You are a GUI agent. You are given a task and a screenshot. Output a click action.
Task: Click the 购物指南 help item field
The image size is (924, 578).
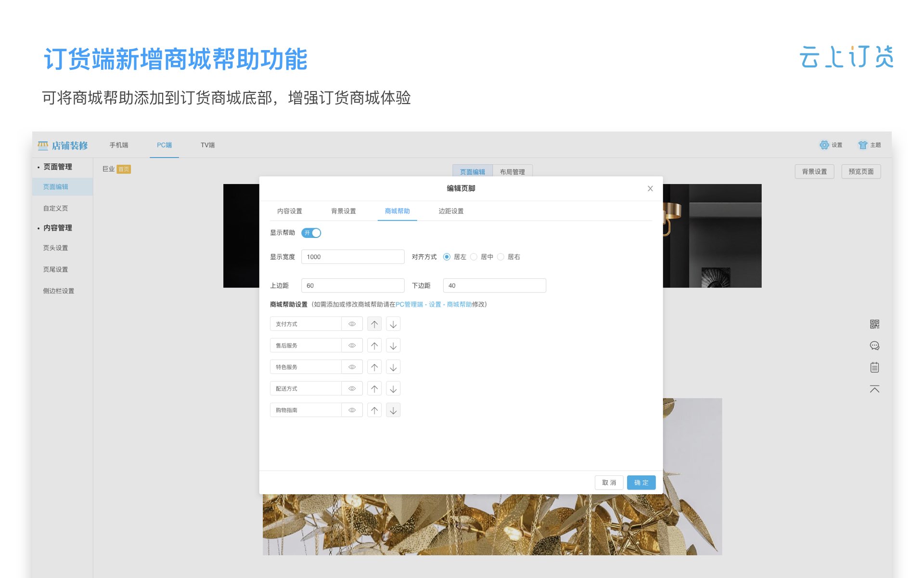coord(306,410)
